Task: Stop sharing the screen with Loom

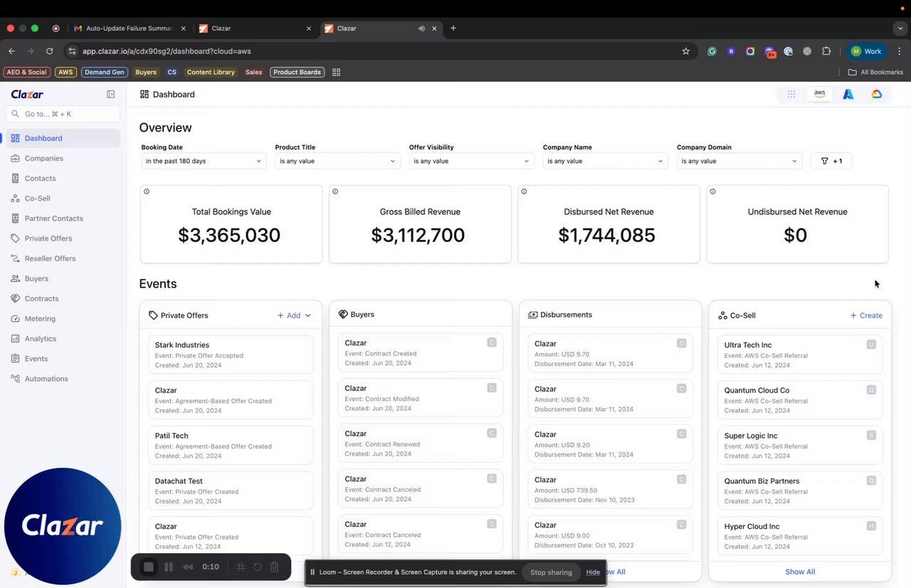Action: tap(551, 572)
